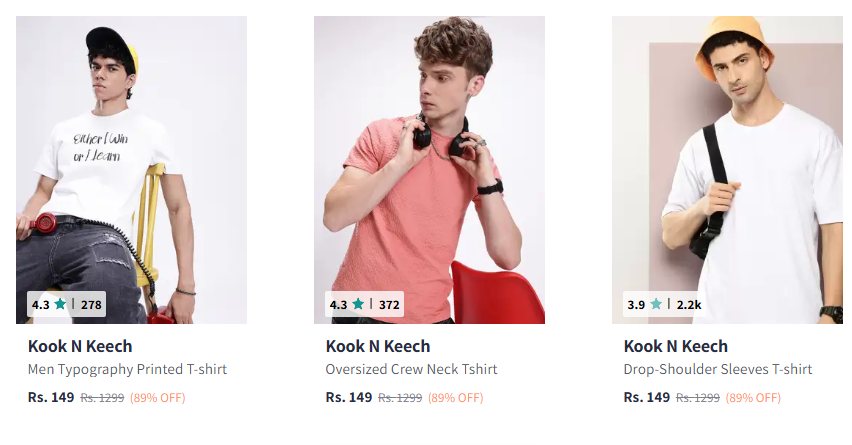Select the Oversized Crew Neck Tshirt title
The width and height of the screenshot is (852, 445).
pyautogui.click(x=411, y=369)
